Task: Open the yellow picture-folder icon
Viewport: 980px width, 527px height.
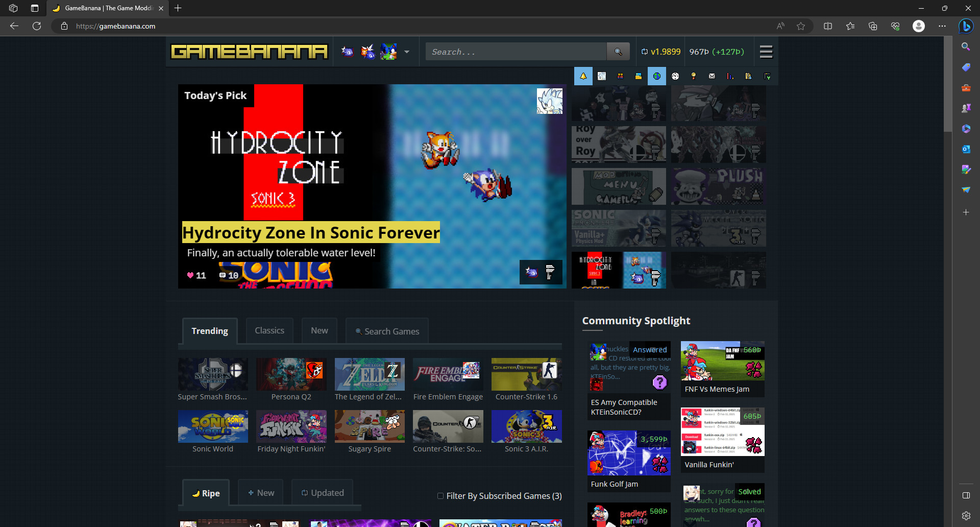Action: [639, 76]
